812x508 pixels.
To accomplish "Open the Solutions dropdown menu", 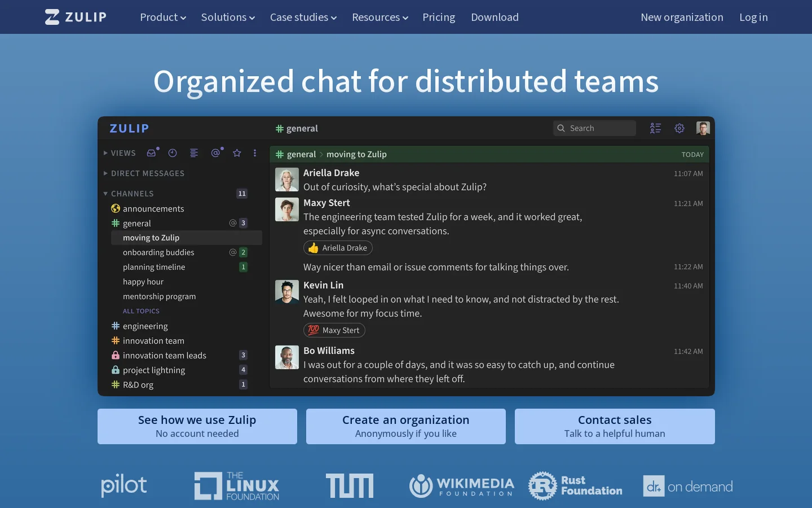I will coord(228,17).
